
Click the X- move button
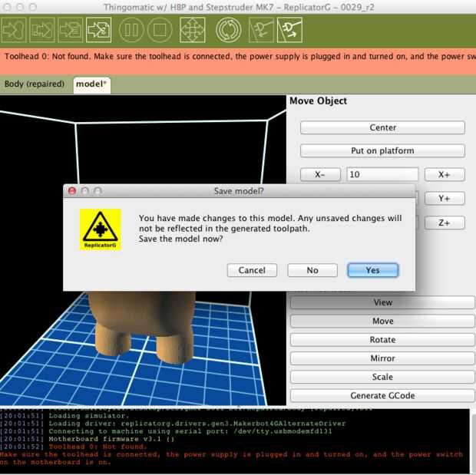(x=320, y=174)
